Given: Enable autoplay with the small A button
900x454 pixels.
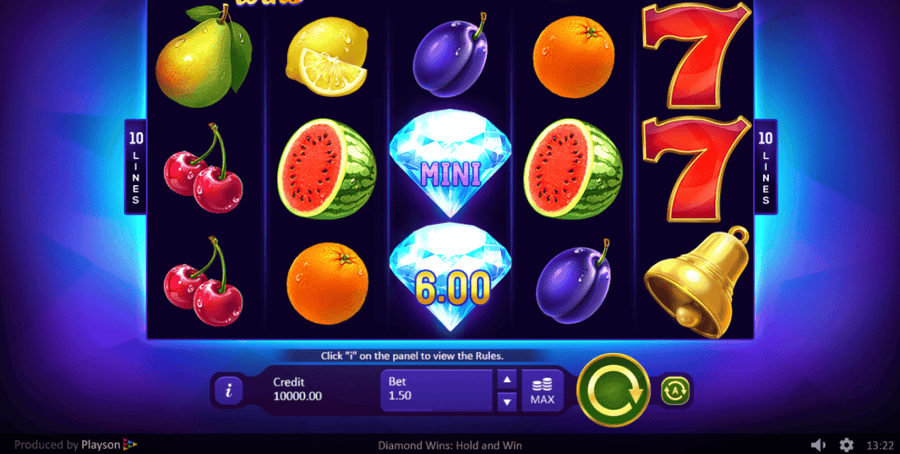Looking at the screenshot, I should coord(676,391).
